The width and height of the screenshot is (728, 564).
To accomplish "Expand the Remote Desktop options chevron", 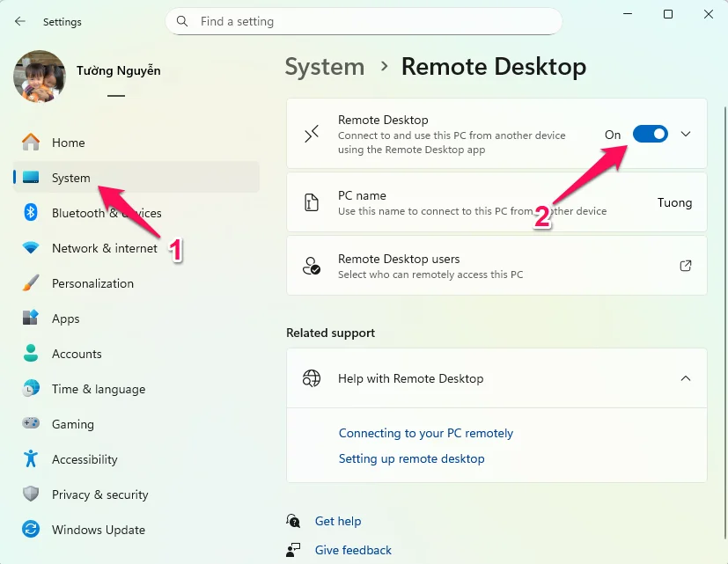I will (x=686, y=134).
